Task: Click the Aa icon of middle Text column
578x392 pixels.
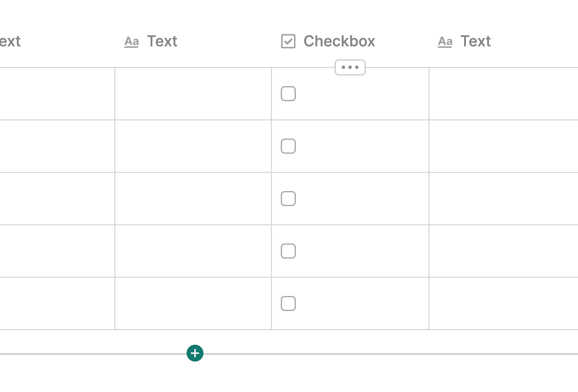Action: pyautogui.click(x=131, y=42)
